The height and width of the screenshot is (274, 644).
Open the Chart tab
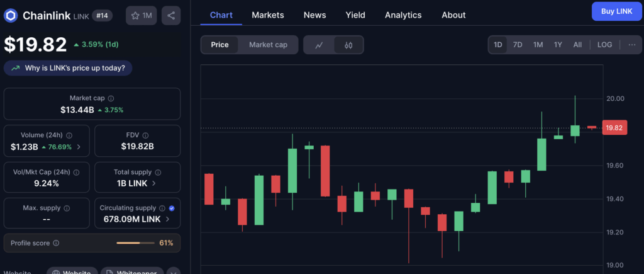(221, 15)
